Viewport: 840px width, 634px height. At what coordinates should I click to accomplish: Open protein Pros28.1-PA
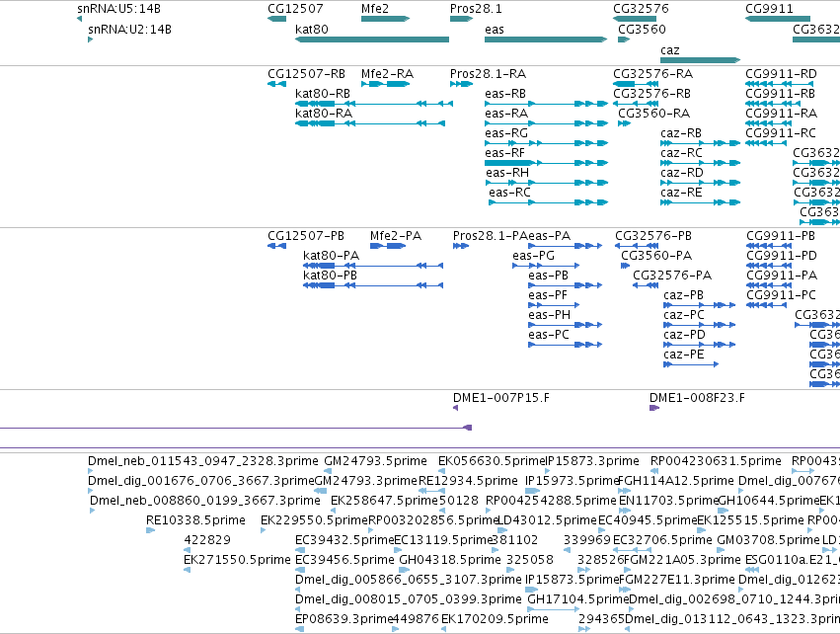(x=491, y=236)
